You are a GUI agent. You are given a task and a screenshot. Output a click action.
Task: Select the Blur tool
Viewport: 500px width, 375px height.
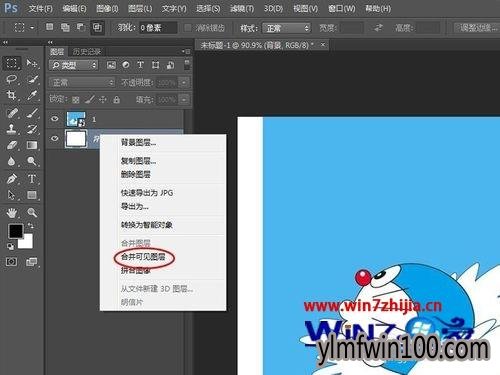tap(12, 161)
